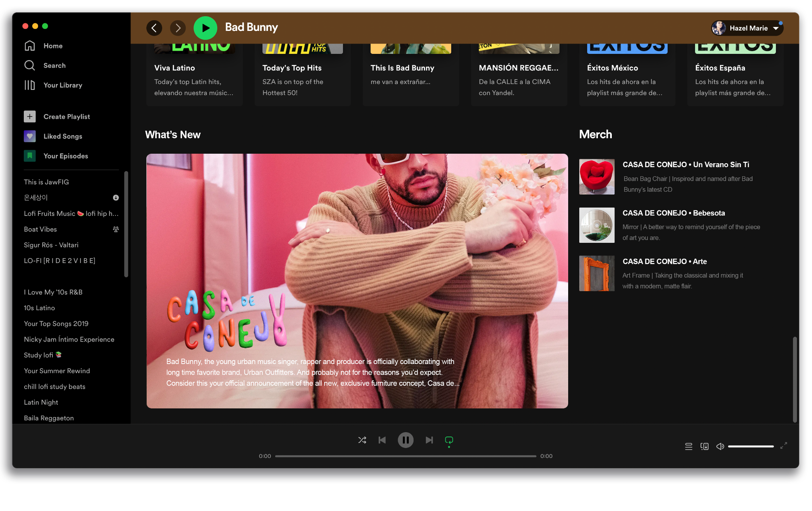Viewport: 812px width, 511px height.
Task: Click the Create Playlist plus icon
Action: tap(30, 116)
